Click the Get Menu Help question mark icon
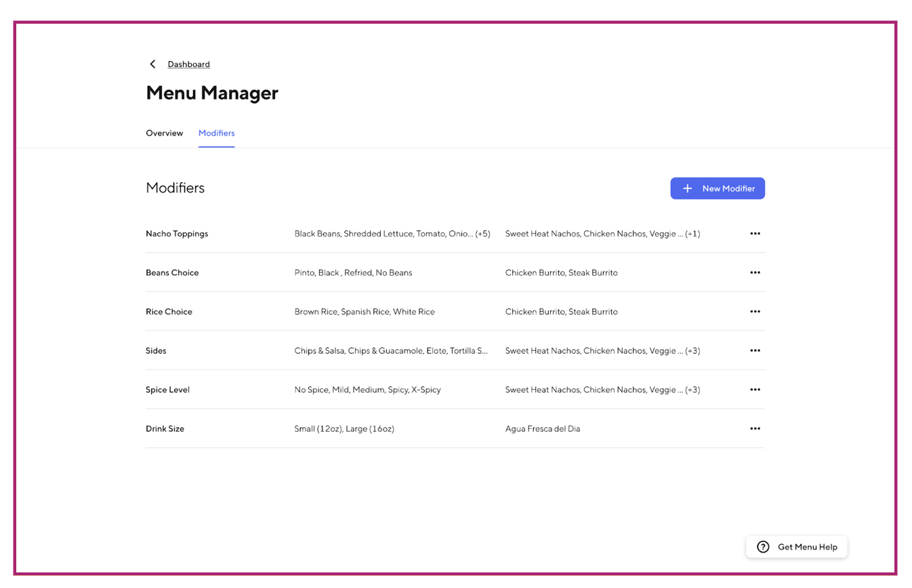The height and width of the screenshot is (588, 912). (x=763, y=547)
